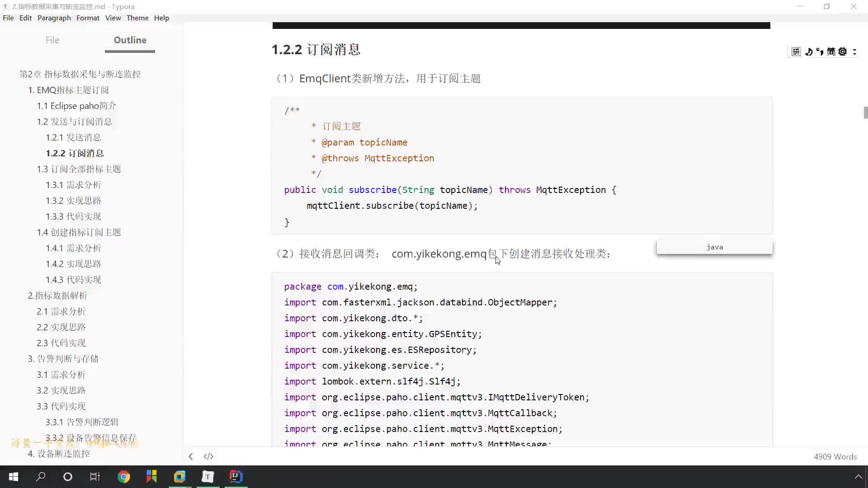Go to outline 1.2.2 订阅消息
This screenshot has width=868, height=488.
[75, 153]
